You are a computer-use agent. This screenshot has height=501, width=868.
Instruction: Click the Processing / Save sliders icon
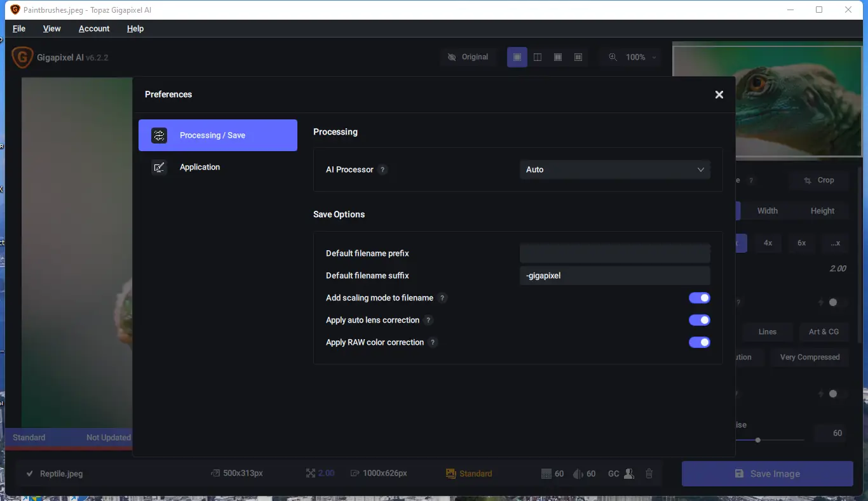[x=159, y=135]
